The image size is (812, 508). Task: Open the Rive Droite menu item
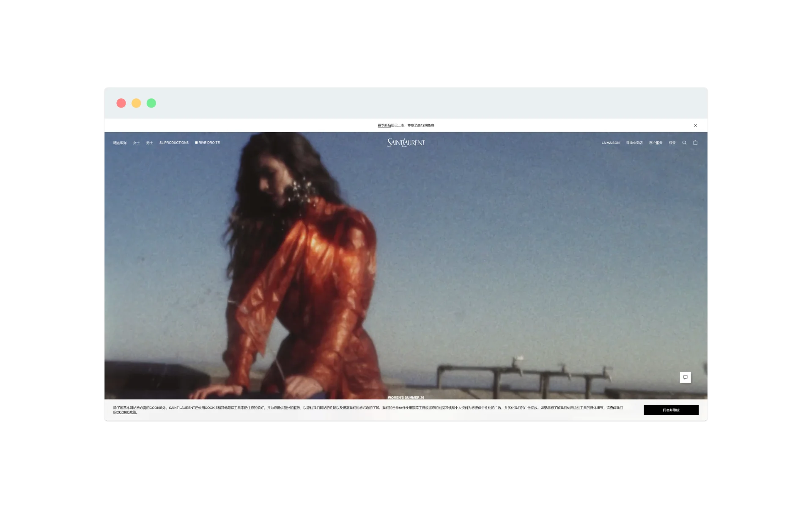208,143
